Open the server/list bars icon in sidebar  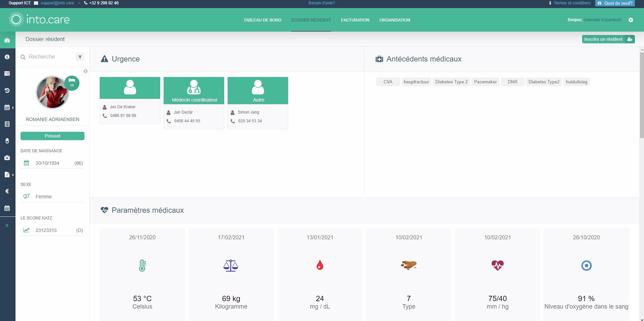pyautogui.click(x=7, y=74)
